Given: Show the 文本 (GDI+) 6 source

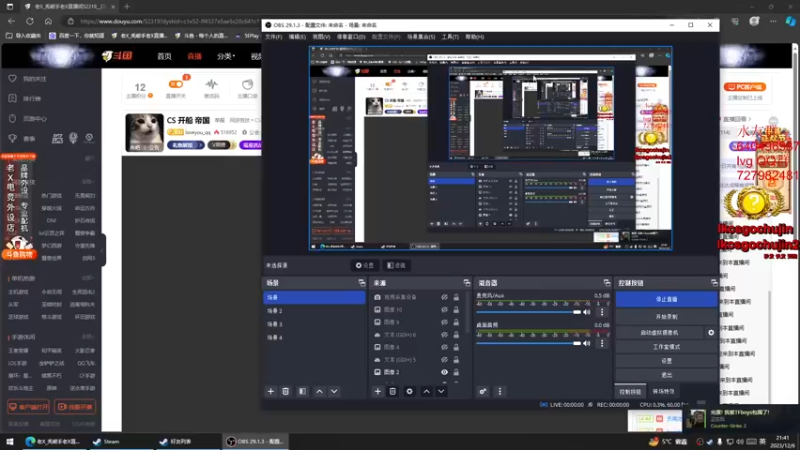Looking at the screenshot, I should point(444,335).
